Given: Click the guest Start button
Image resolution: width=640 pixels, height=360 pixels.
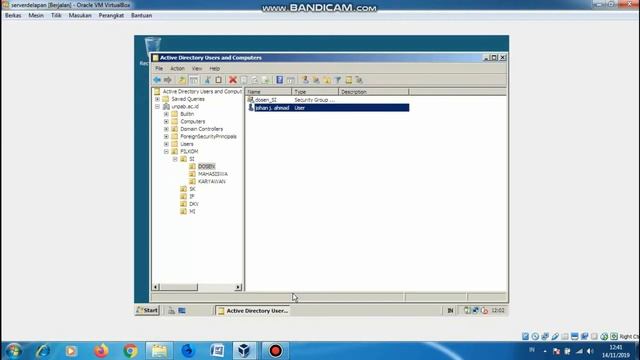Looking at the screenshot, I should point(147,310).
